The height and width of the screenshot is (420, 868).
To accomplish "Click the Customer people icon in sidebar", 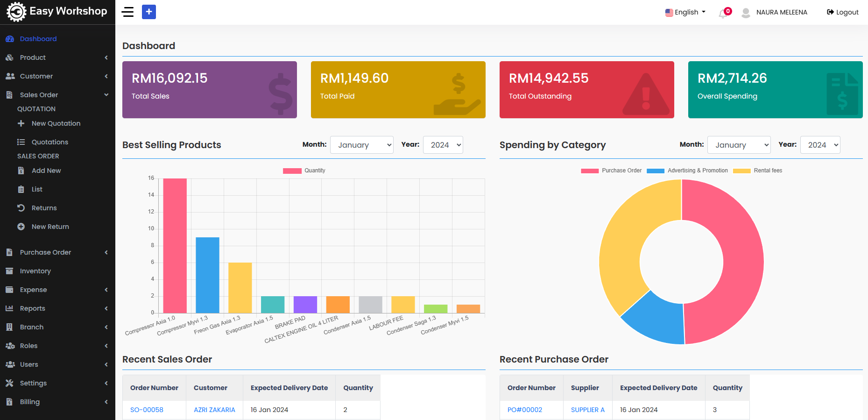I will [10, 76].
